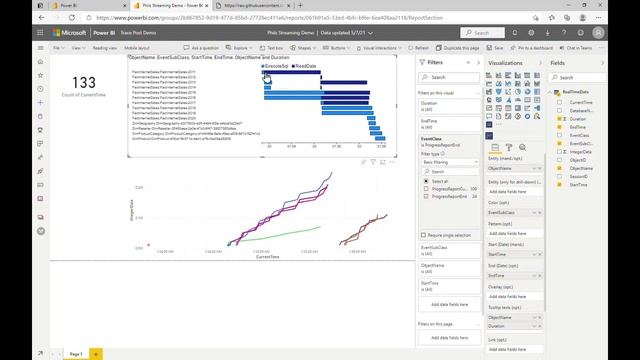
Task: Tick the ObjectID field checkbox
Action: 560,160
